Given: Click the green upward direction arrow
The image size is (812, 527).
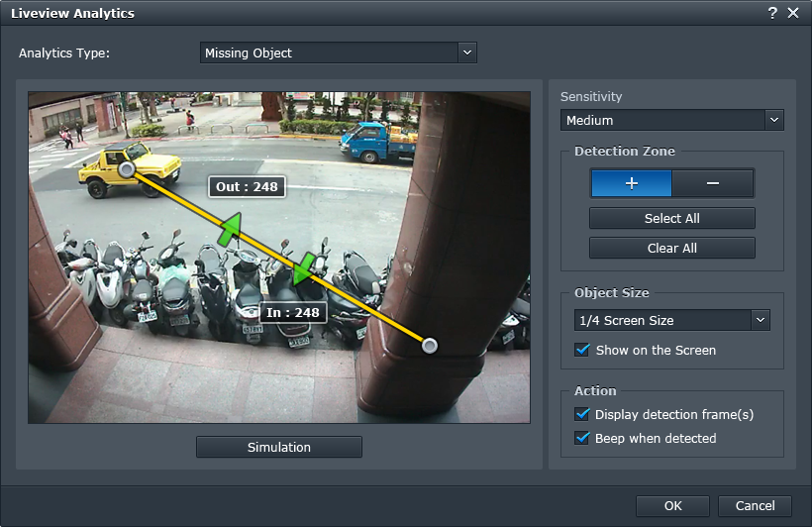Looking at the screenshot, I should pyautogui.click(x=230, y=229).
